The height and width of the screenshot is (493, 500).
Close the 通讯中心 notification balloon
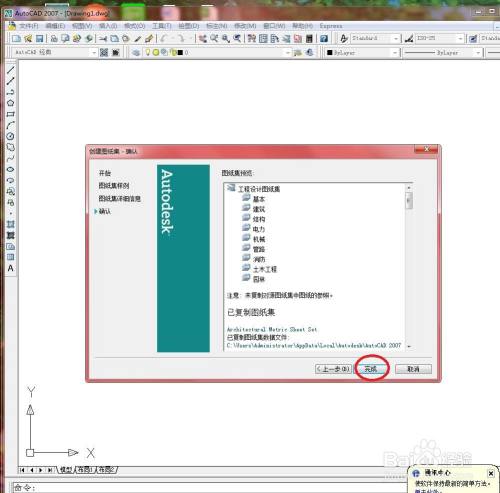491,473
